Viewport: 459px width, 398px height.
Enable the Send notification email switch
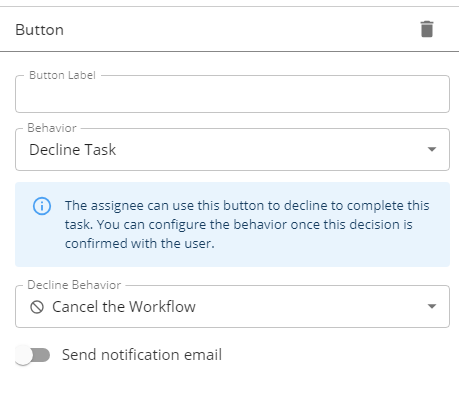[x=33, y=355]
